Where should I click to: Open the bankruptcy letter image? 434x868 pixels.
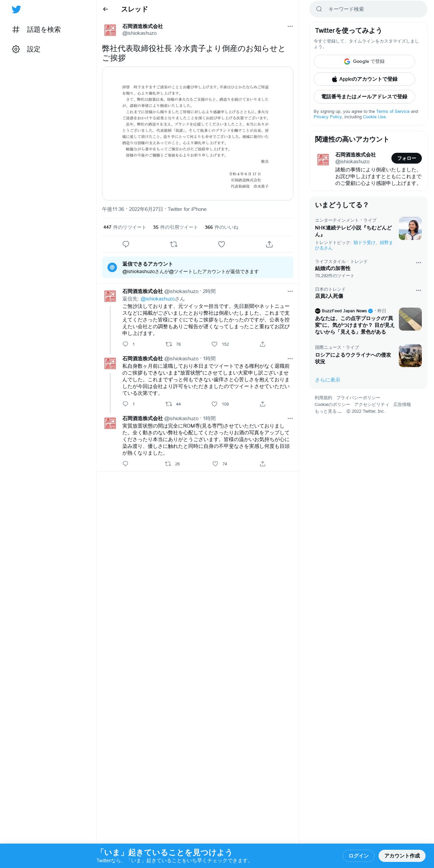click(198, 134)
